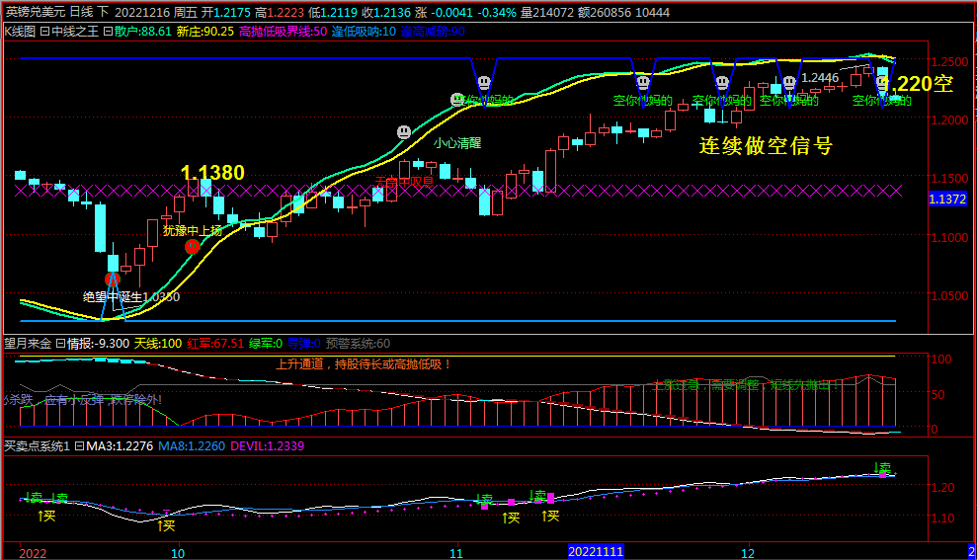Click the 连续做空信号 annotation text
Screen dimensions: 977x560
click(x=766, y=146)
